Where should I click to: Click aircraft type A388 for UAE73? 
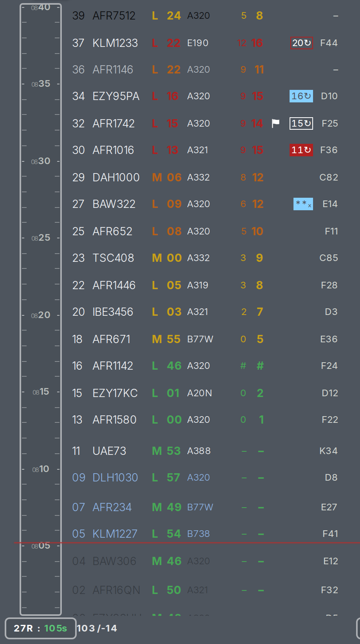[199, 451]
